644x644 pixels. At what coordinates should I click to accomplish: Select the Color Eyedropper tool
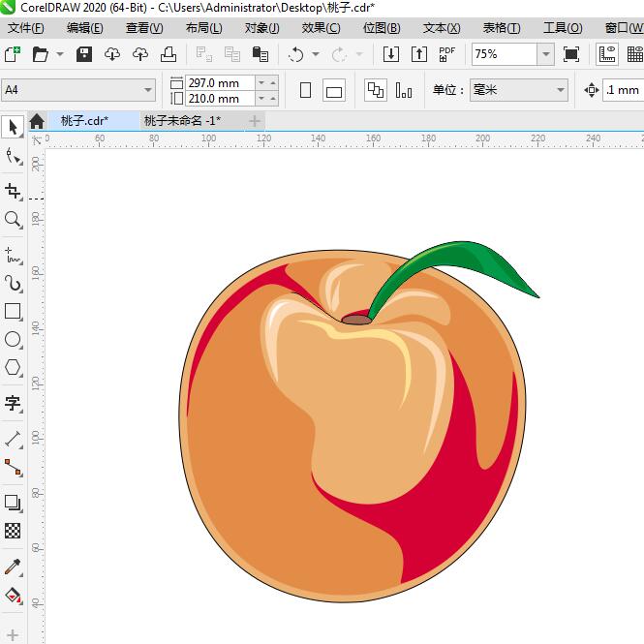[x=13, y=567]
